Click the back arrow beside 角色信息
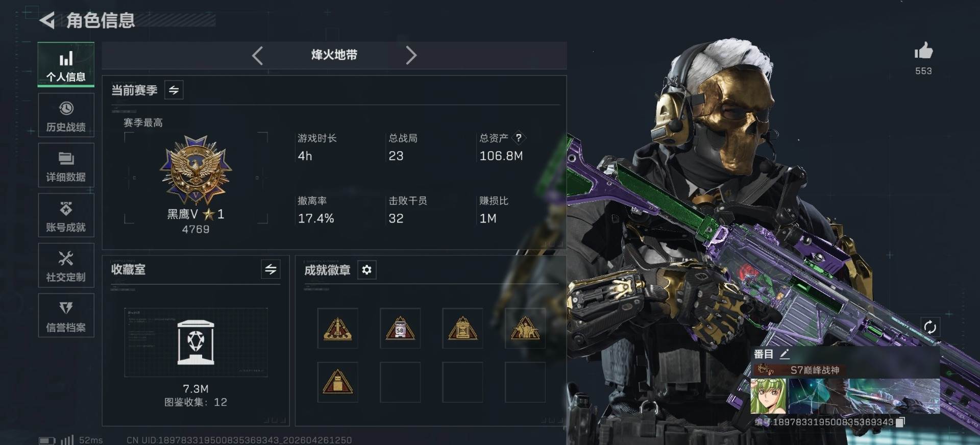Screen dimensions: 980x445 [47, 20]
